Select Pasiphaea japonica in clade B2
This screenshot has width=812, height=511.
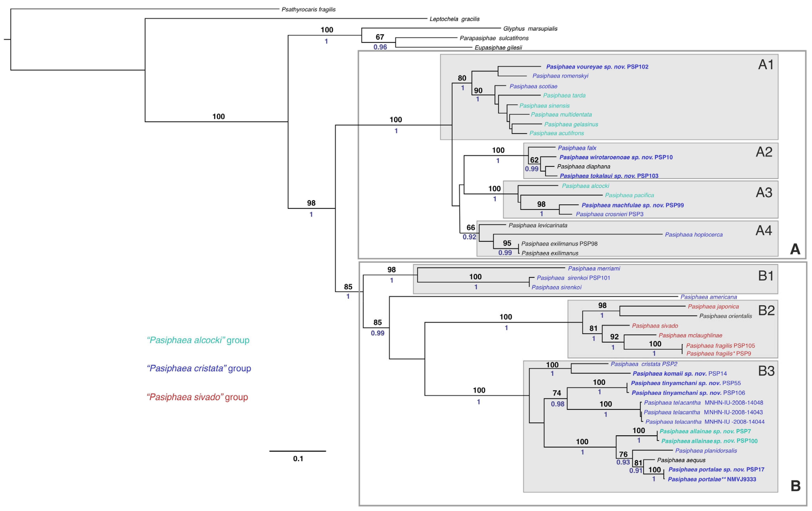pyautogui.click(x=713, y=306)
